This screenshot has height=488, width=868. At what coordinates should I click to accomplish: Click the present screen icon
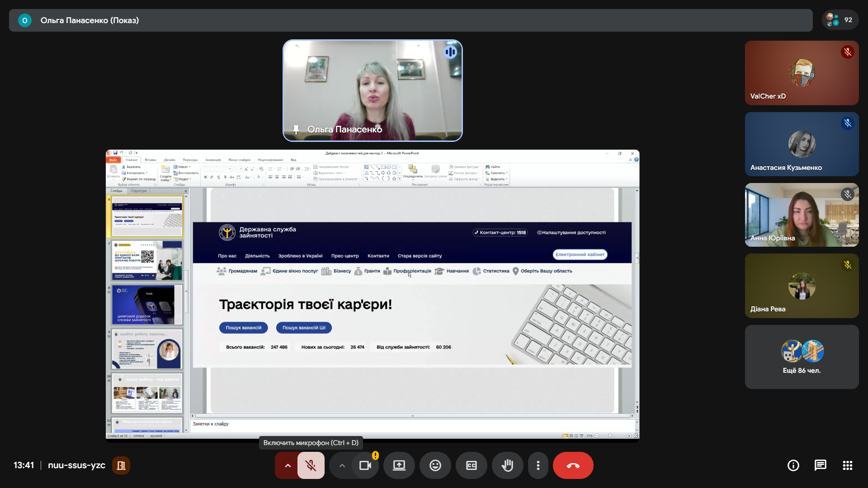[x=399, y=465]
